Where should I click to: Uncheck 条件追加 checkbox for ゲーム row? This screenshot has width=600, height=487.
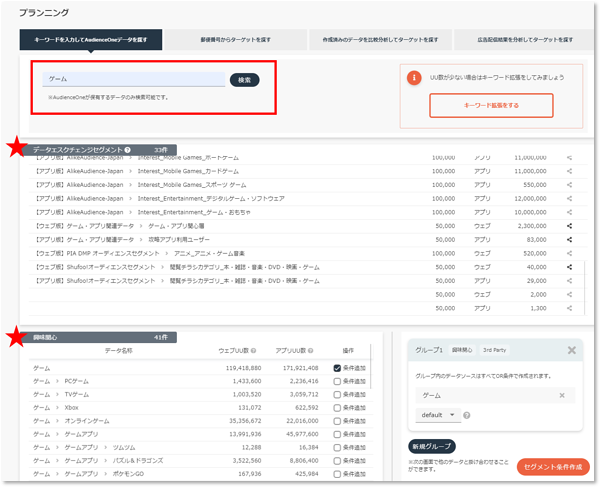(338, 369)
